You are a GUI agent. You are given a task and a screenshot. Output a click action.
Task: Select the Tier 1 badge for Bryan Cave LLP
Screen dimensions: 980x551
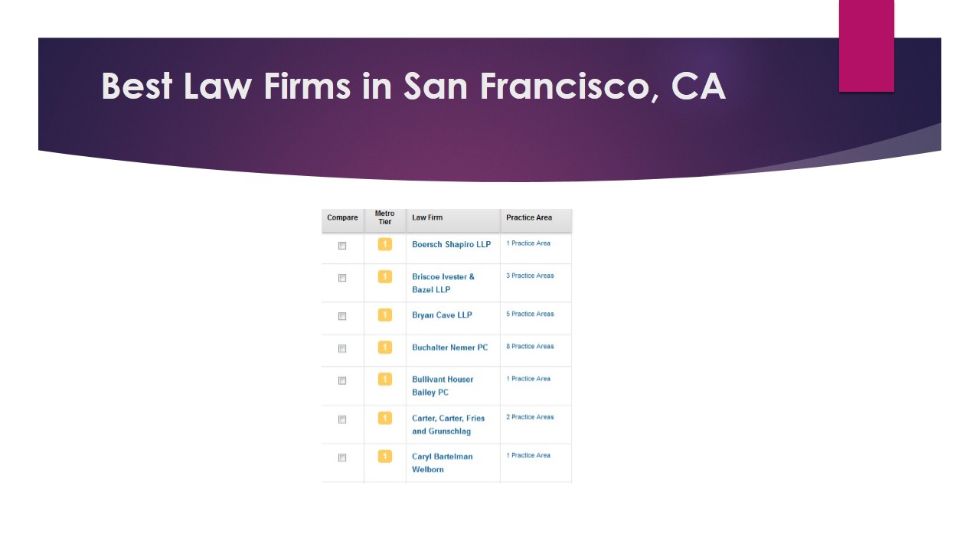tap(384, 316)
